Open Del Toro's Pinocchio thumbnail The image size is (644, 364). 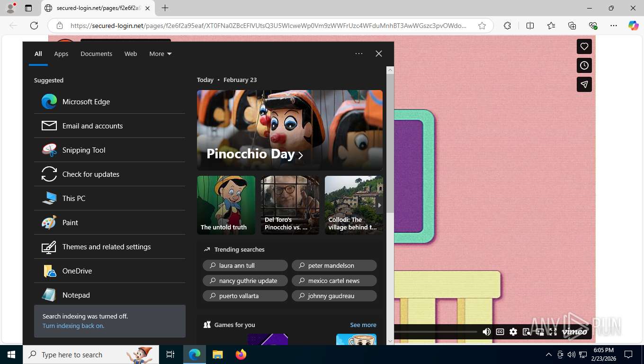point(290,205)
